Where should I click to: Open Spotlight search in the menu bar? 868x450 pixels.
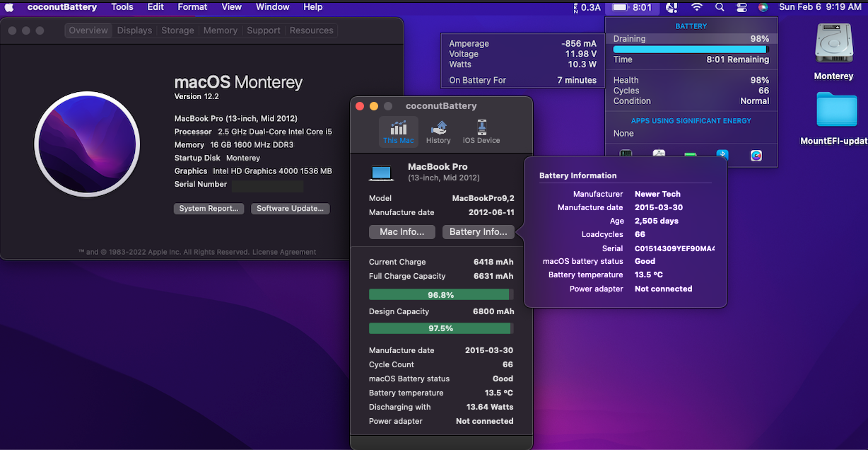720,7
